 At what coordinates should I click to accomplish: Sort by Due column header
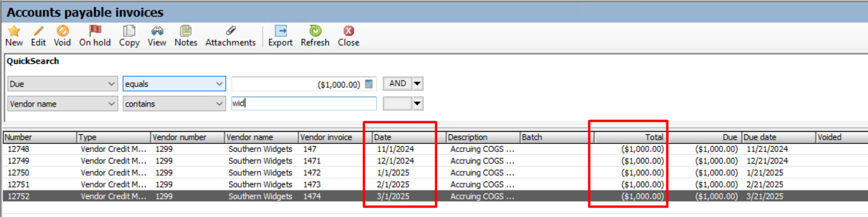705,137
